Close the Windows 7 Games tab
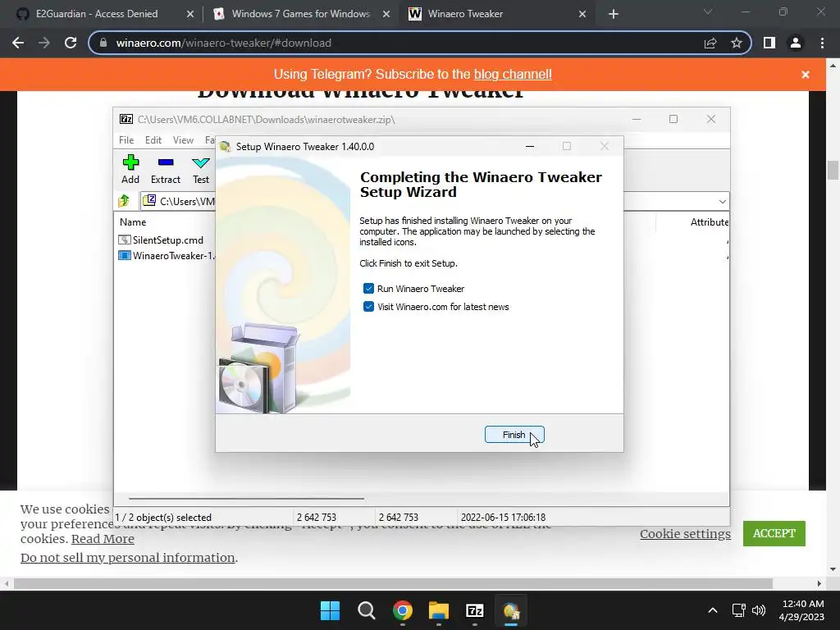The width and height of the screenshot is (840, 630). 386,15
